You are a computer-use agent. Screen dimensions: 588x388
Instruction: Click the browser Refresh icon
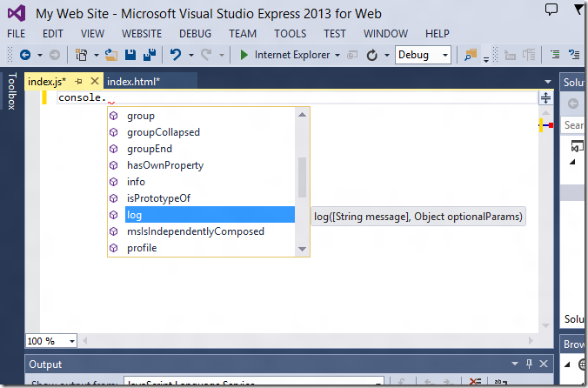point(372,55)
